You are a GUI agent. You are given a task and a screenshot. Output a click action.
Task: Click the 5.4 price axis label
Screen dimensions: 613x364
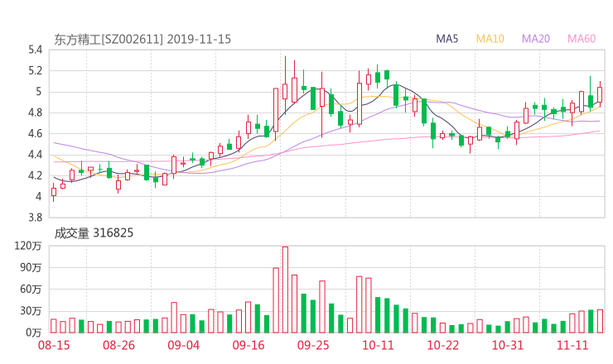pos(35,50)
